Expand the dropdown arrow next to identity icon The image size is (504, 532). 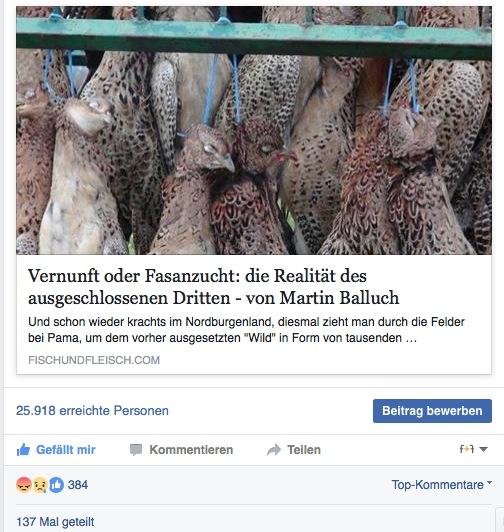pos(484,450)
